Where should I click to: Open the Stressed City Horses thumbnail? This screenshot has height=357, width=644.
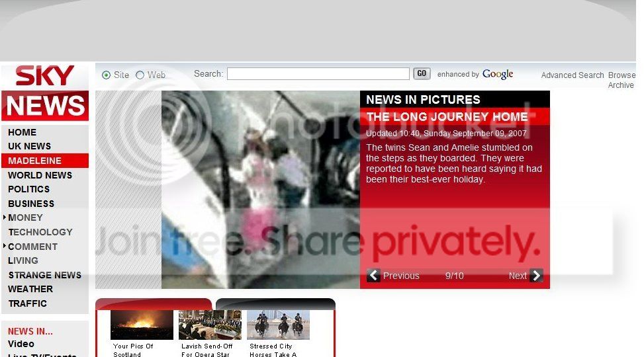278,325
